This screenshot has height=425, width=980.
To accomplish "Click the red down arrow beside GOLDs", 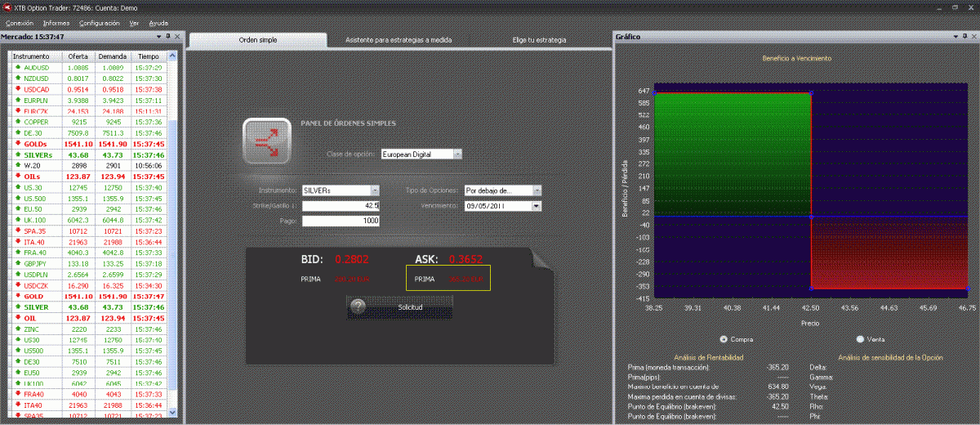I will click(x=17, y=143).
